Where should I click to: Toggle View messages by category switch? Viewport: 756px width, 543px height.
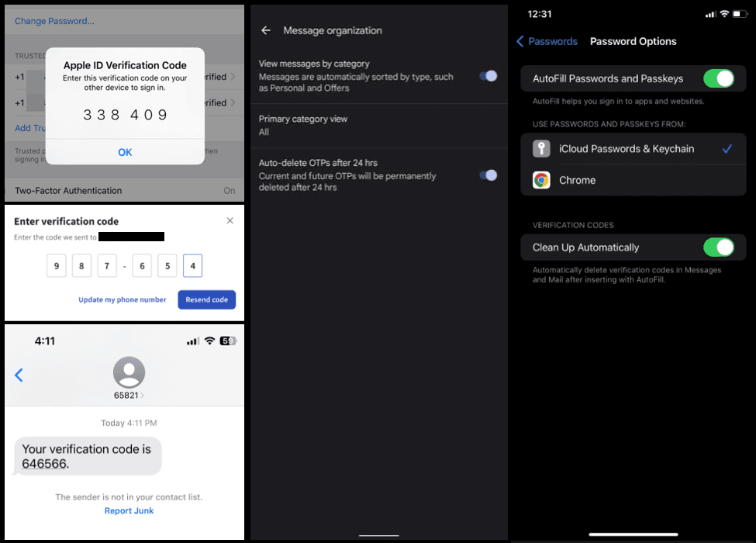tap(488, 76)
